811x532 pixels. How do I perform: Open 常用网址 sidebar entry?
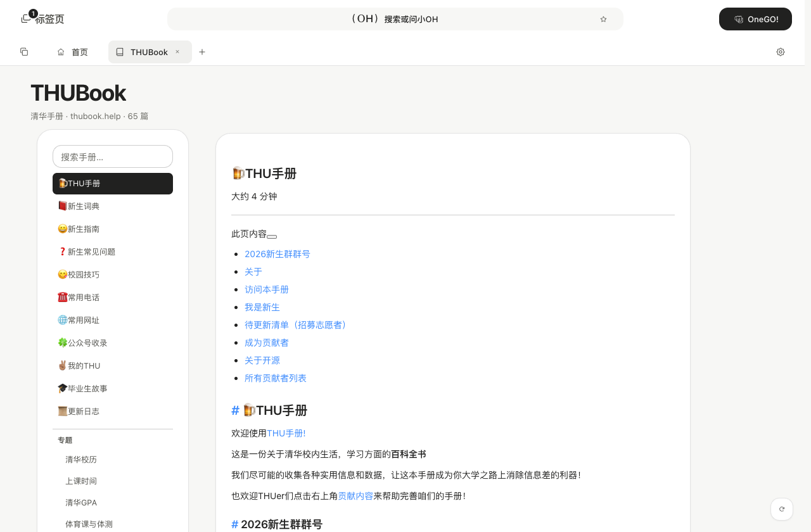click(113, 320)
